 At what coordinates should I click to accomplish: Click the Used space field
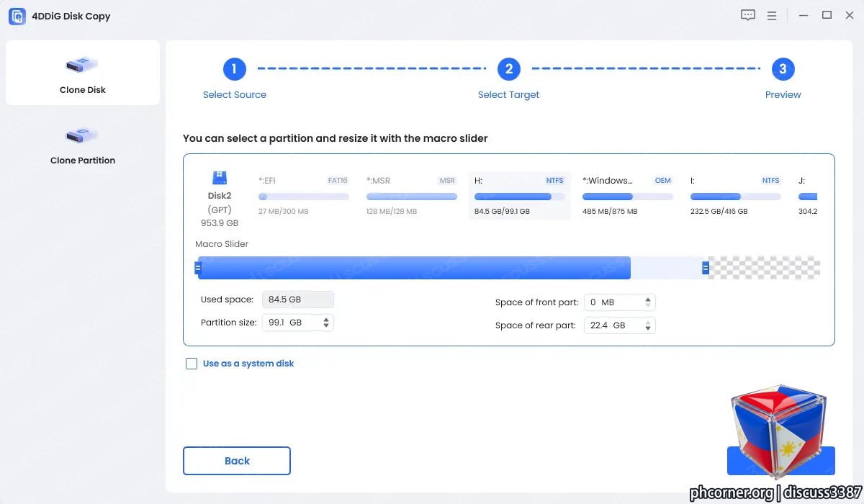[x=297, y=300]
